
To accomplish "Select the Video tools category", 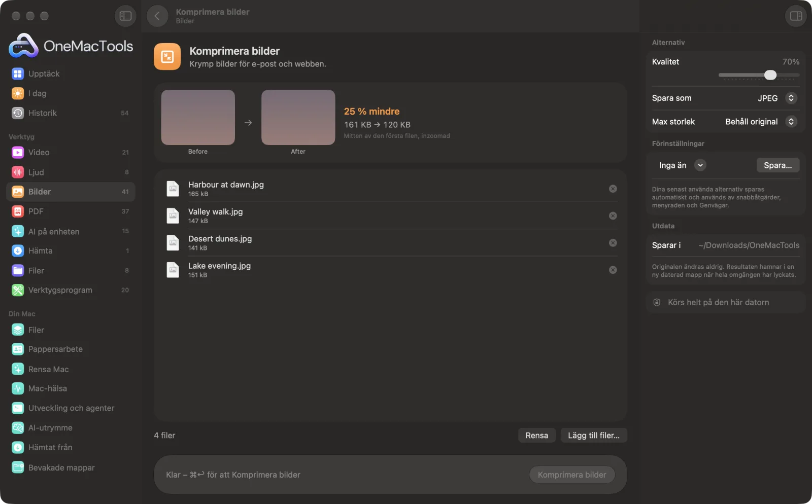I will [x=71, y=152].
